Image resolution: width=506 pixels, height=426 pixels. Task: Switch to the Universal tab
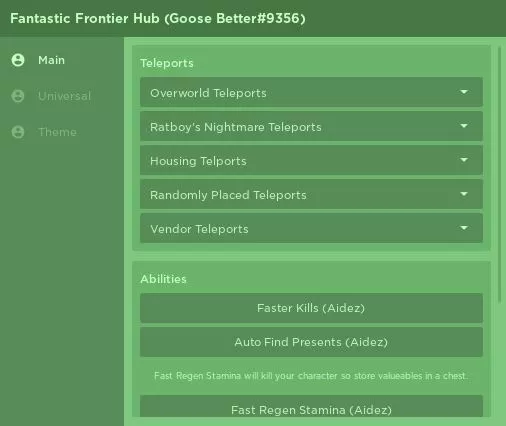(64, 96)
